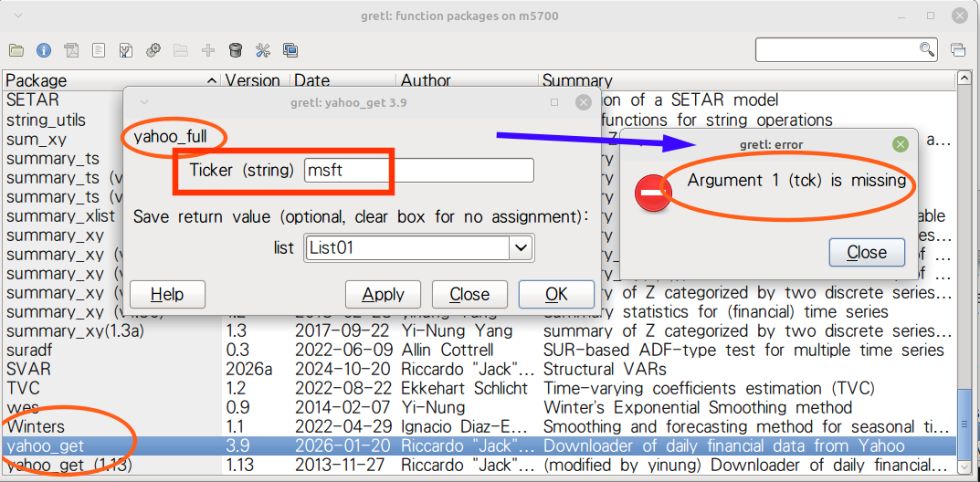Viewport: 980px width, 482px height.
Task: Click the Ticker text field containing msft
Action: [x=418, y=170]
